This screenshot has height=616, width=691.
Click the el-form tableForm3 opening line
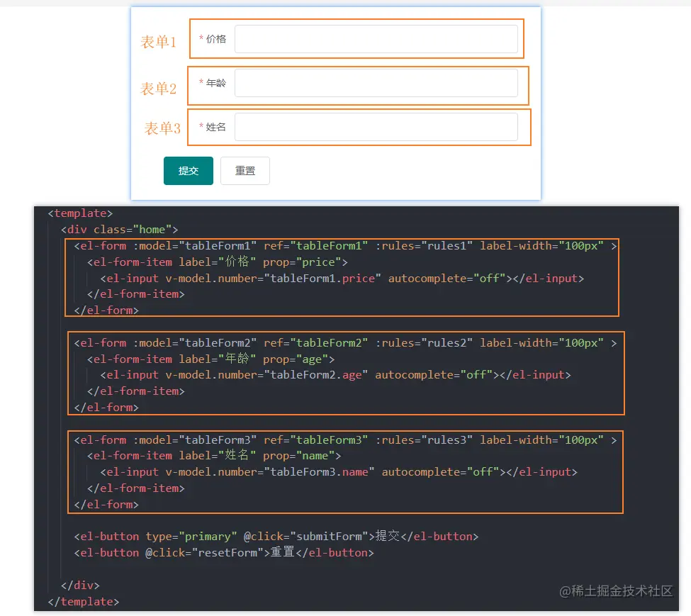coord(346,439)
